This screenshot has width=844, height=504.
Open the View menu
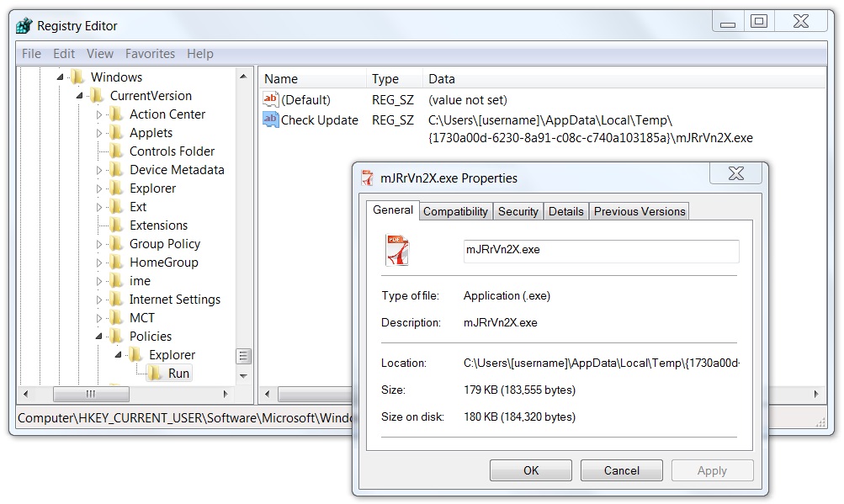(100, 54)
